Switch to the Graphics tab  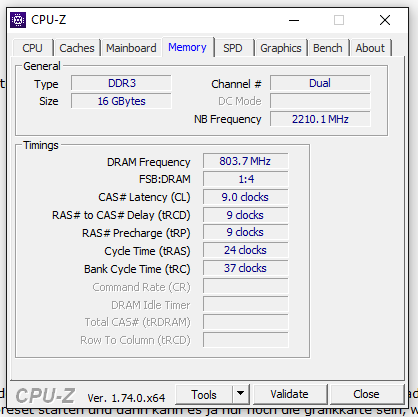pyautogui.click(x=281, y=48)
